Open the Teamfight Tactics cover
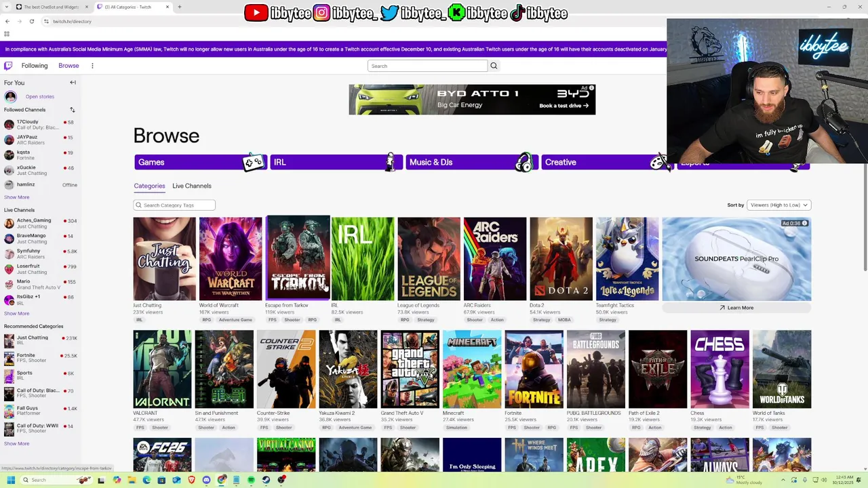 (x=627, y=259)
